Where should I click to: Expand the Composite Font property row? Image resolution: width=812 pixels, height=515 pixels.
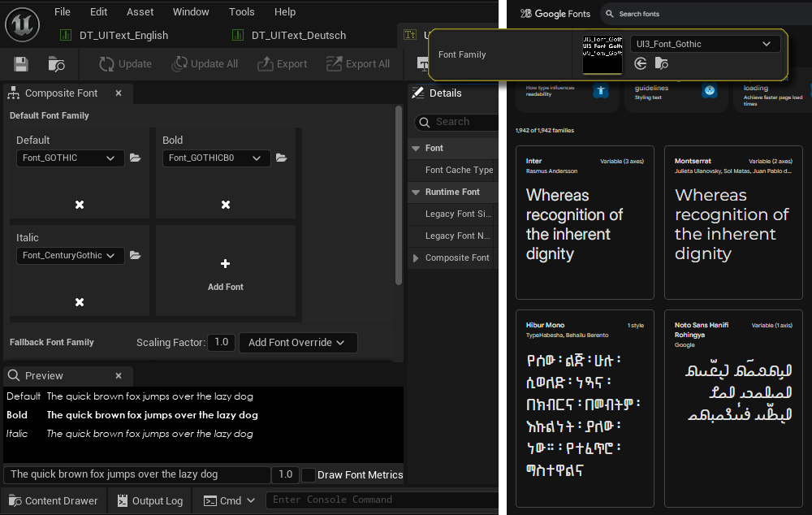[x=415, y=258]
